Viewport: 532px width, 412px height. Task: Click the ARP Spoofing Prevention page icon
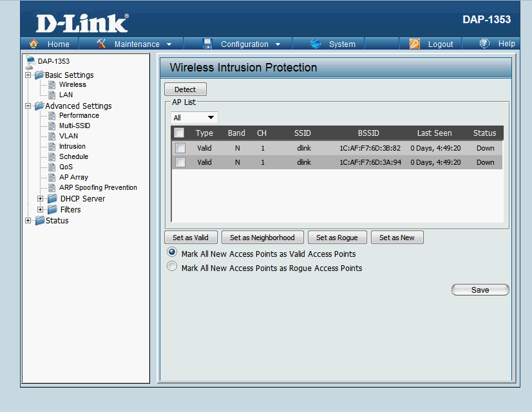pos(52,187)
